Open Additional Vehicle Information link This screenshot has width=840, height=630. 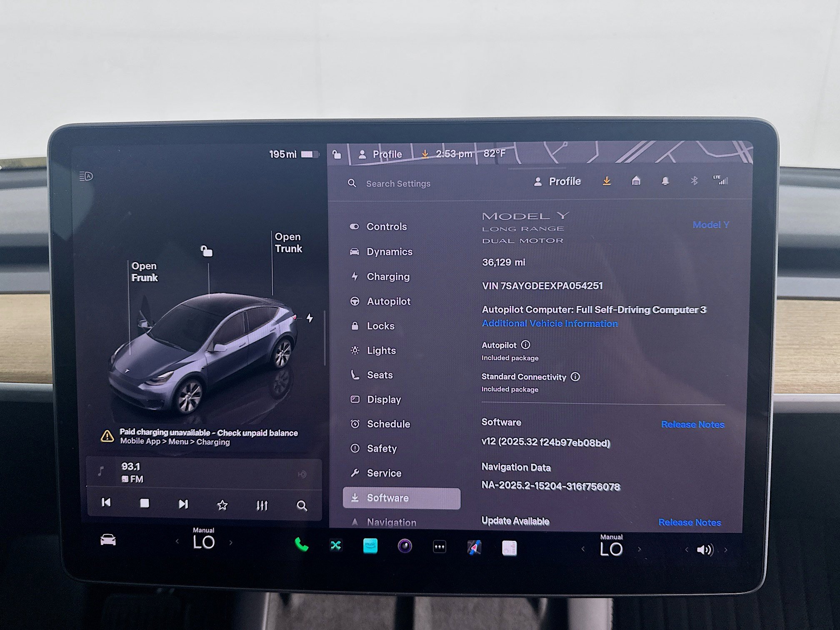point(549,323)
